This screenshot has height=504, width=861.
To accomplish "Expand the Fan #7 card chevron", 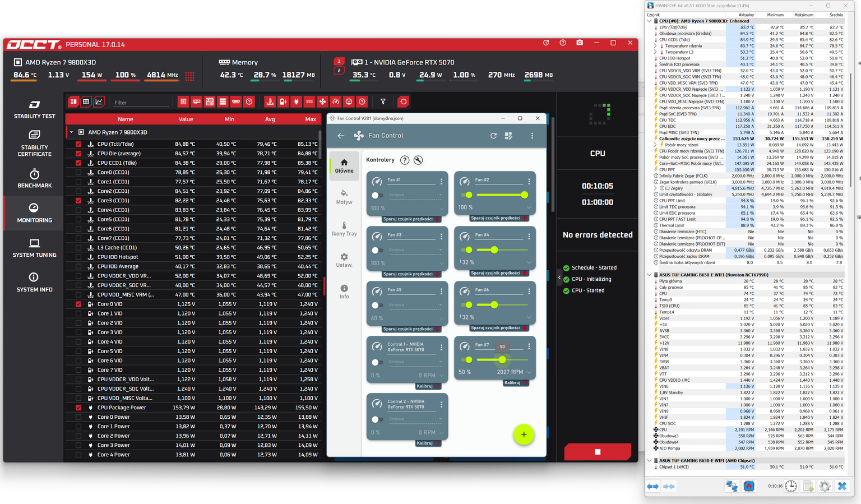I will tap(529, 372).
